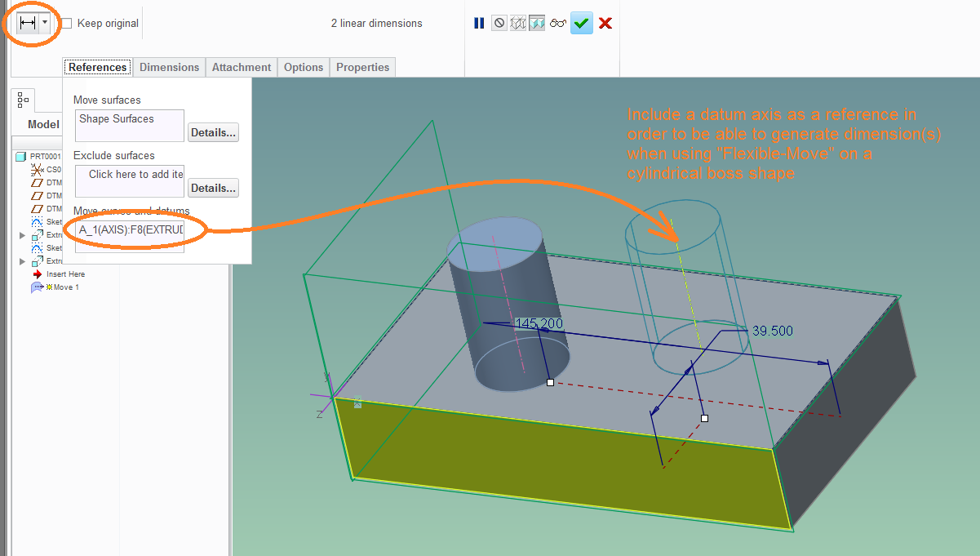Click Details button next to Exclude surfaces
Screen dimensions: 980x556
point(213,188)
